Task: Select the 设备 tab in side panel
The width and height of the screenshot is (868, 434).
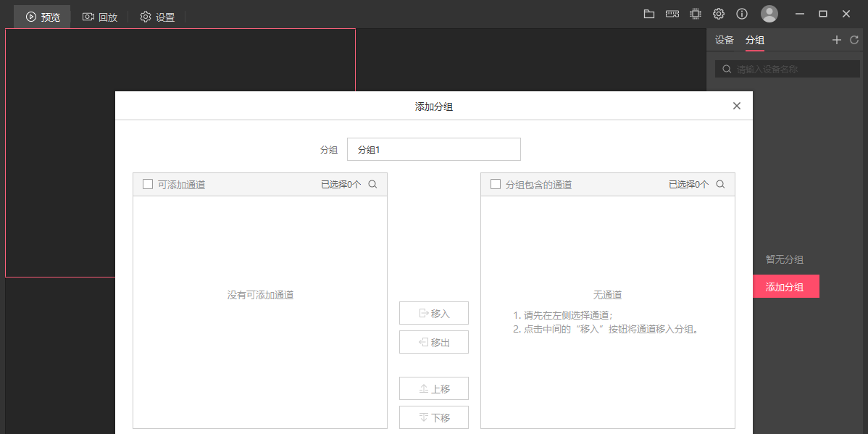Action: [x=725, y=40]
